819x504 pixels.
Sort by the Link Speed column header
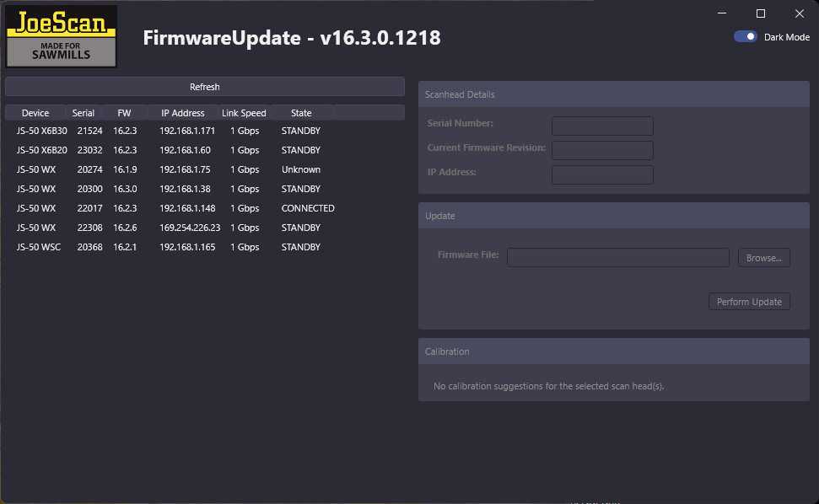click(x=244, y=113)
